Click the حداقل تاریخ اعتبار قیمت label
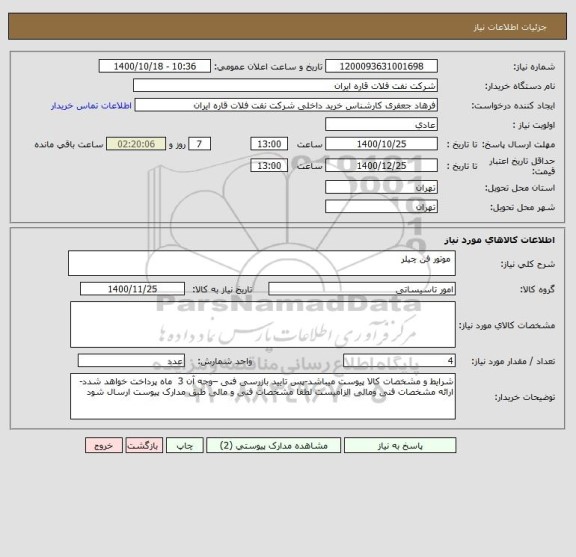 click(522, 166)
